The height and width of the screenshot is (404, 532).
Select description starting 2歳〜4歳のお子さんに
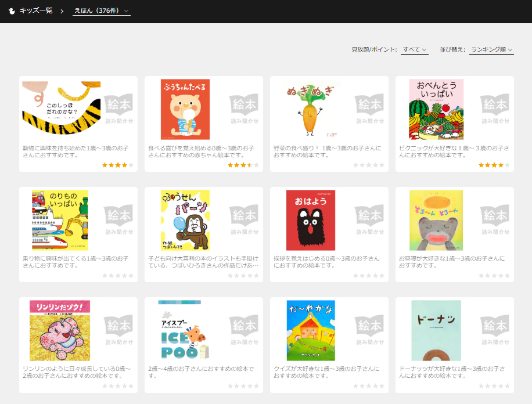coord(201,372)
